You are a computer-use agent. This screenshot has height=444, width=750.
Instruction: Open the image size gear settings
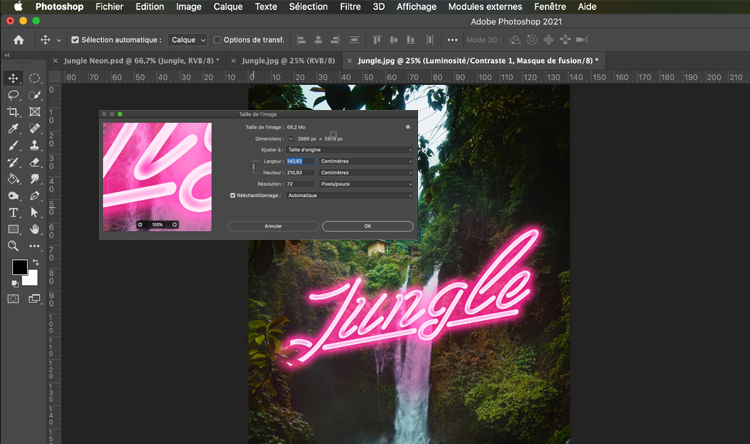pos(407,127)
